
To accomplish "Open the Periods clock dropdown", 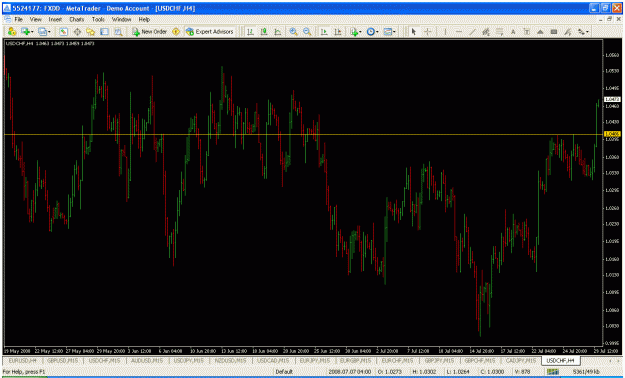I will (372, 32).
